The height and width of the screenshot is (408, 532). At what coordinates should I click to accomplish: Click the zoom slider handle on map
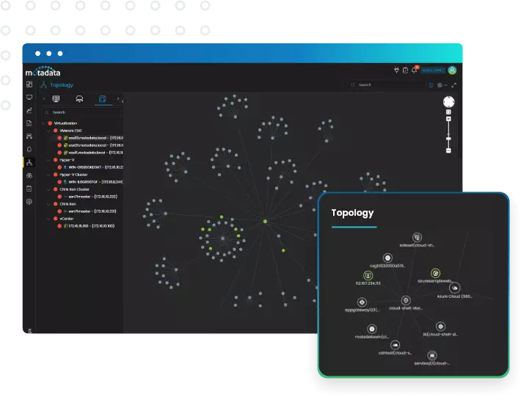coord(448,137)
